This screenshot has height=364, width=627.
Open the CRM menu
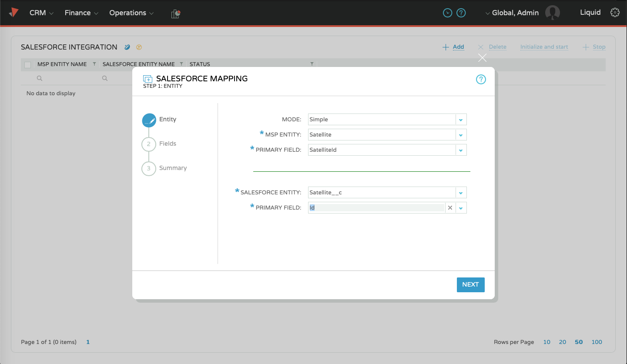[41, 13]
